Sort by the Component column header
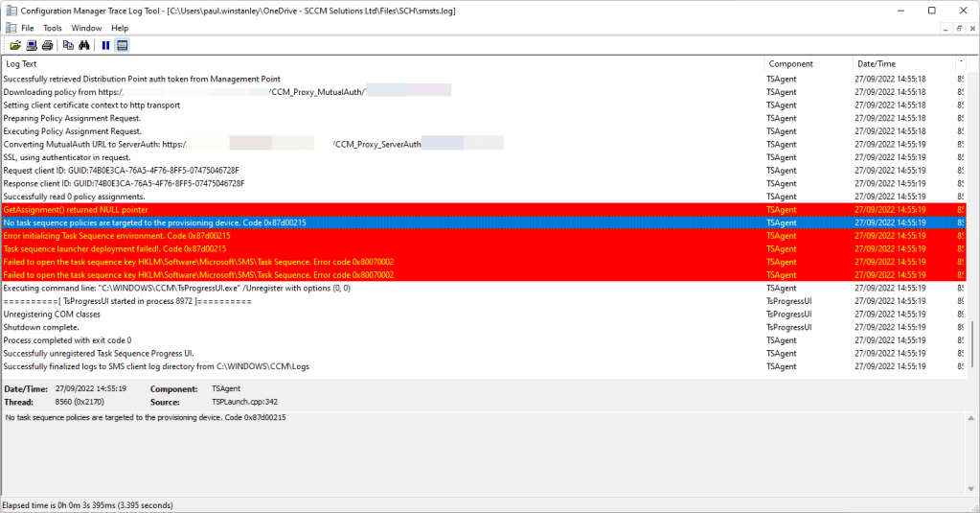The image size is (980, 513). point(808,64)
